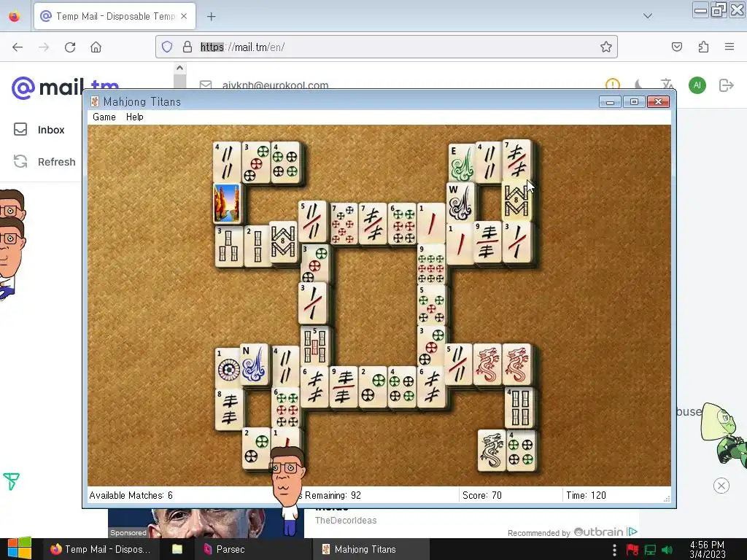
Task: Open the AI account avatar menu
Action: (x=697, y=85)
